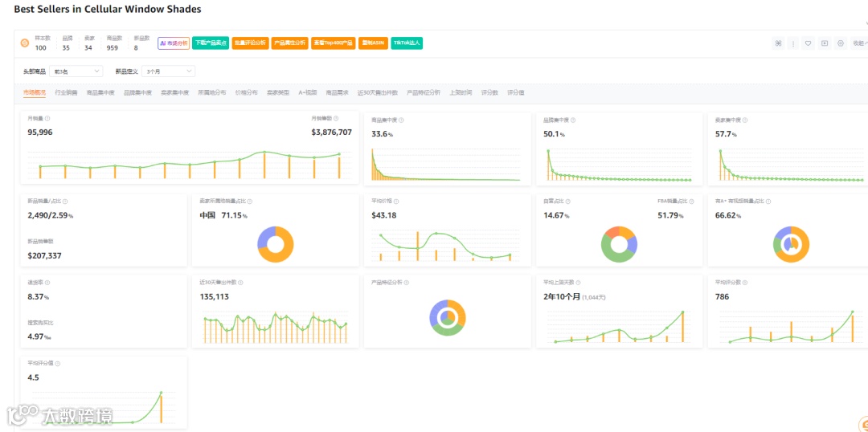Screen dimensions: 868x432
Task: Switch to the 近30天售出件数 tab
Action: [x=378, y=92]
